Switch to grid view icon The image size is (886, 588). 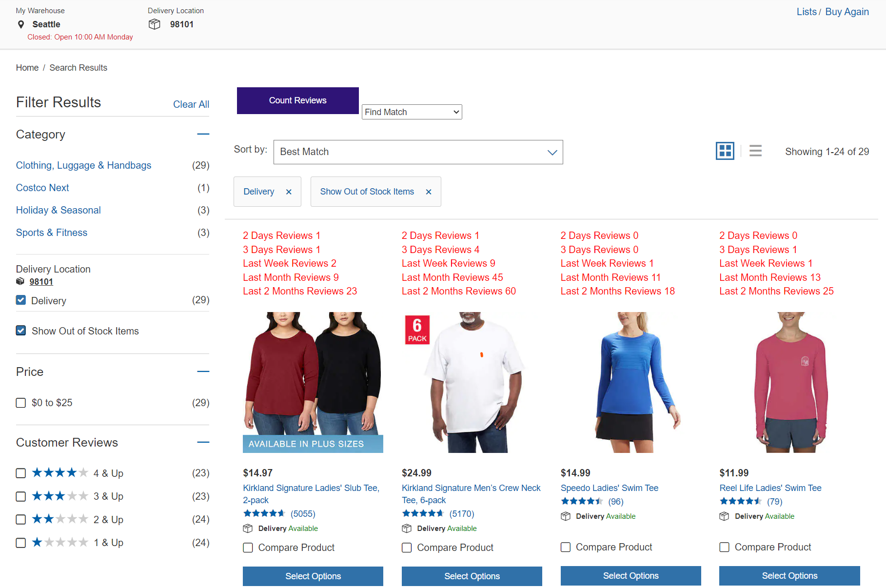[x=725, y=151]
